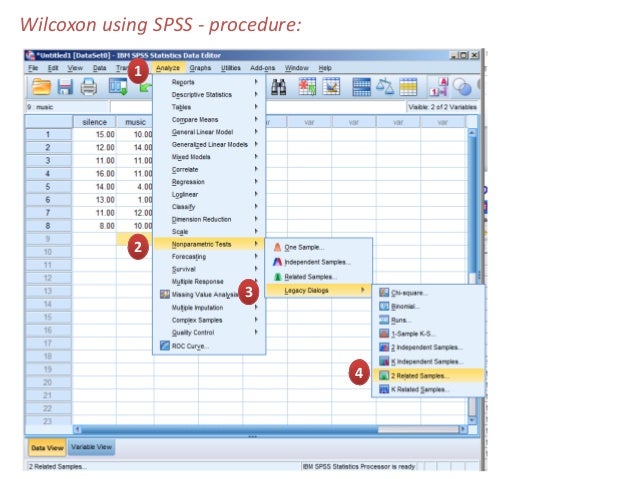Select 2 Related Samples in Legacy Dialogs
638x479 pixels.
(428, 376)
